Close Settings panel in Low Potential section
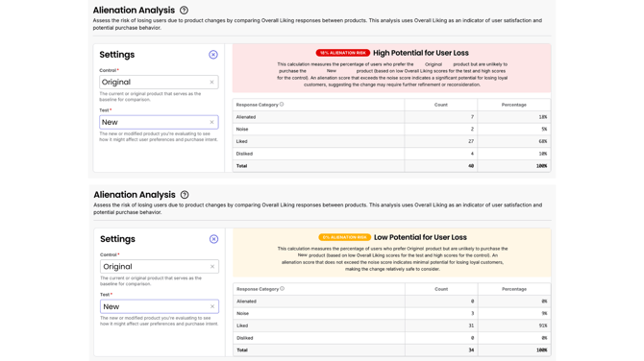 pyautogui.click(x=214, y=239)
